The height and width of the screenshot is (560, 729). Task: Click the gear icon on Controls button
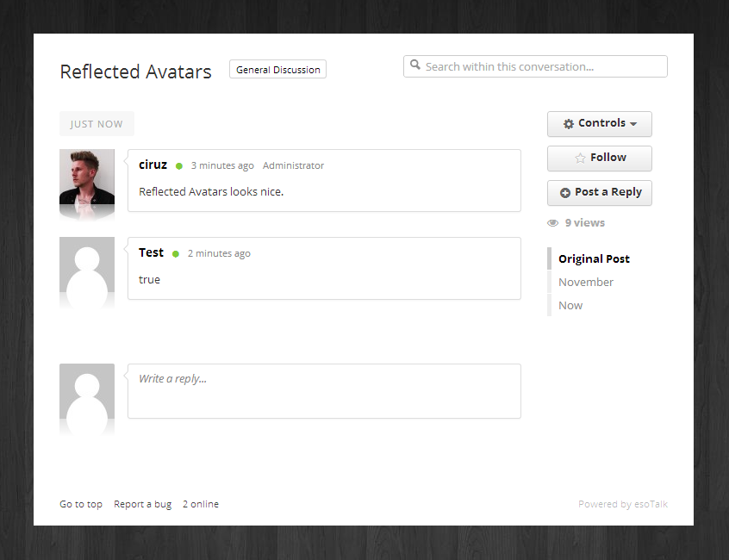[569, 124]
